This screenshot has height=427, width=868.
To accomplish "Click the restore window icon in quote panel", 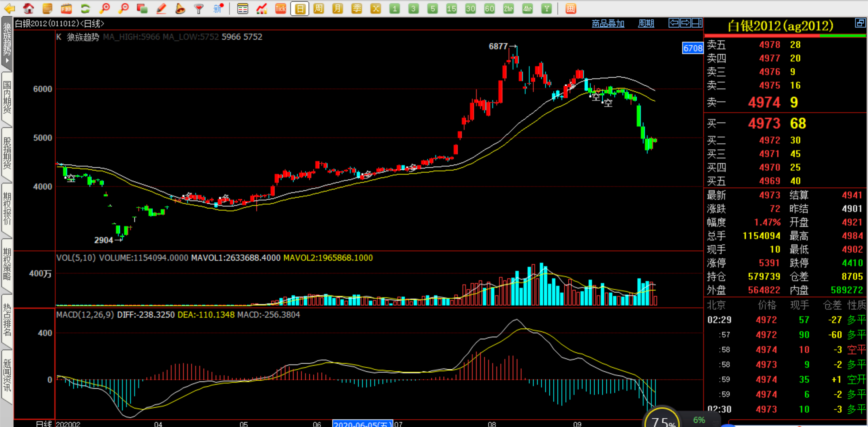I will point(860,23).
